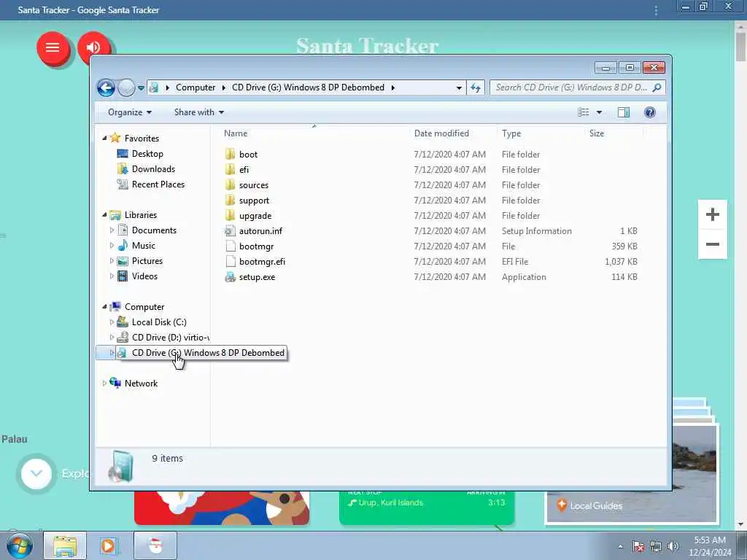
Task: Zoom in the Santa Tracker map
Action: (x=712, y=215)
